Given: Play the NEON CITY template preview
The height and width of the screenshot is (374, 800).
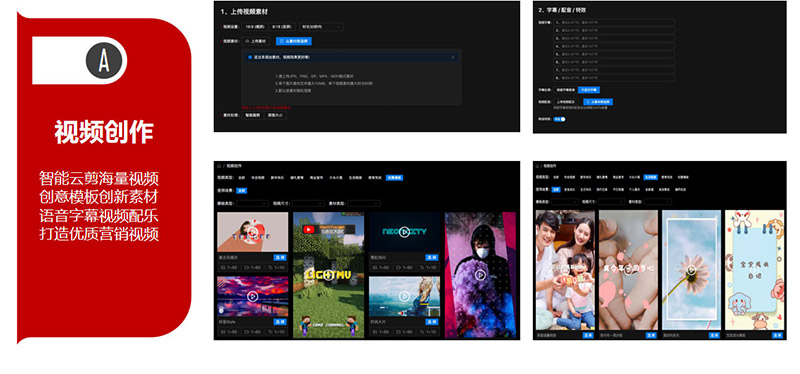Looking at the screenshot, I should point(404,232).
